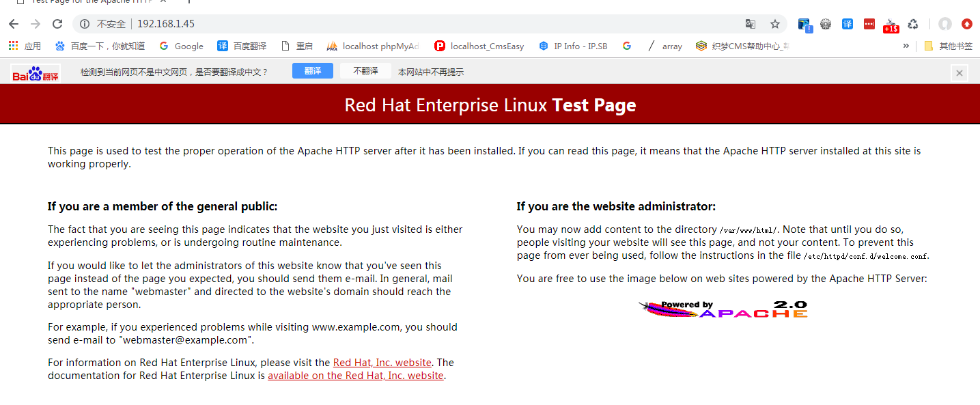Image resolution: width=980 pixels, height=405 pixels.
Task: Go back to the previous page
Action: tap(14, 24)
